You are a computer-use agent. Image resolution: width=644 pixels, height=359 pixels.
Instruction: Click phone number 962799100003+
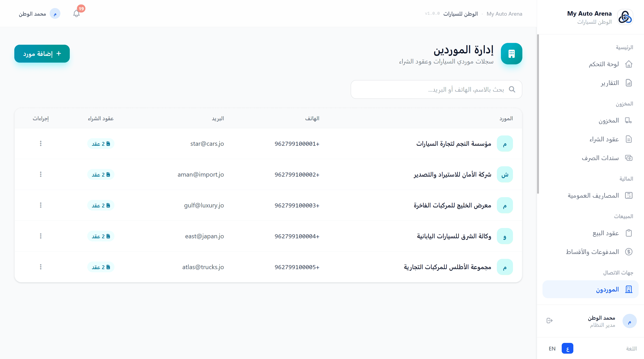297,205
